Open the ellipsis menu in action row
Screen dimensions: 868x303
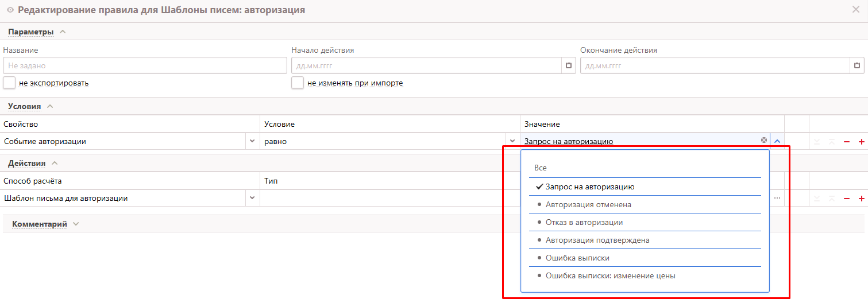pos(777,198)
